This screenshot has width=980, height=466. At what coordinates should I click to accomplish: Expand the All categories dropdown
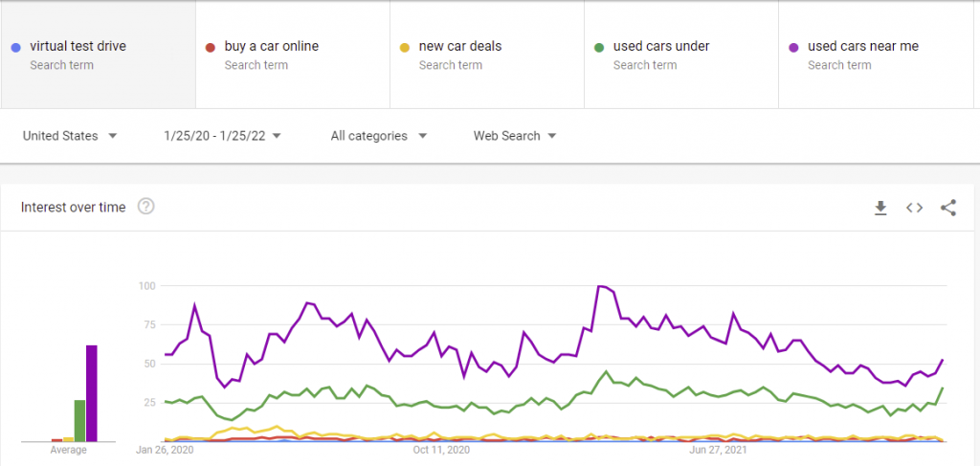point(379,136)
